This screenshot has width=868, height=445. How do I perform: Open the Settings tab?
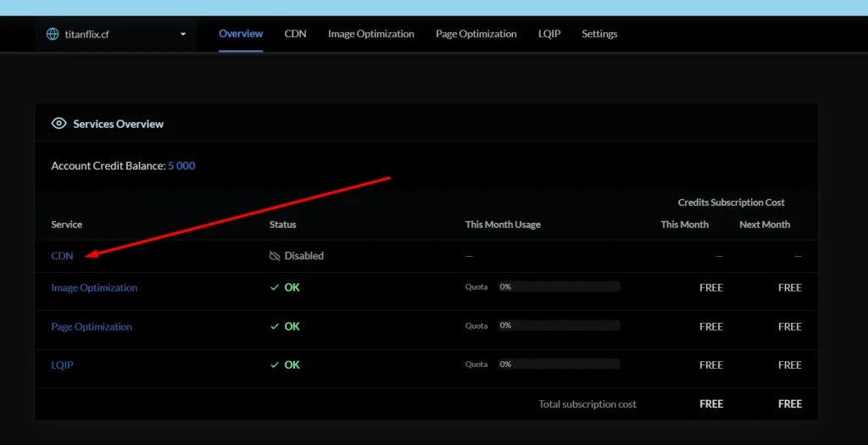pyautogui.click(x=599, y=35)
